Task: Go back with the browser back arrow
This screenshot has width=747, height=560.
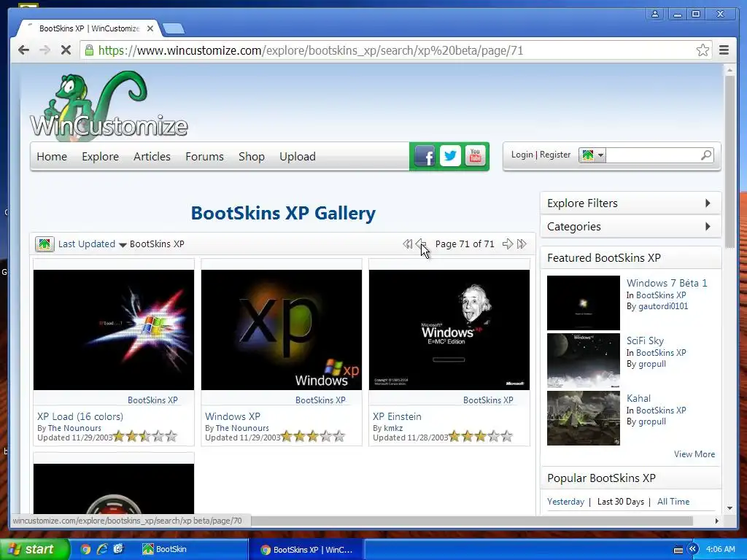Action: [x=23, y=50]
